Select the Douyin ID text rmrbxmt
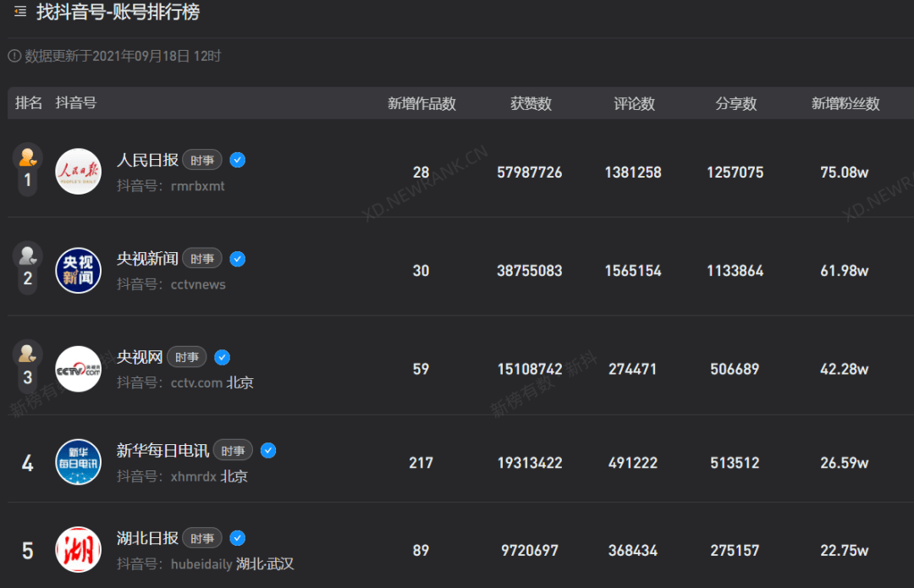 pyautogui.click(x=197, y=186)
